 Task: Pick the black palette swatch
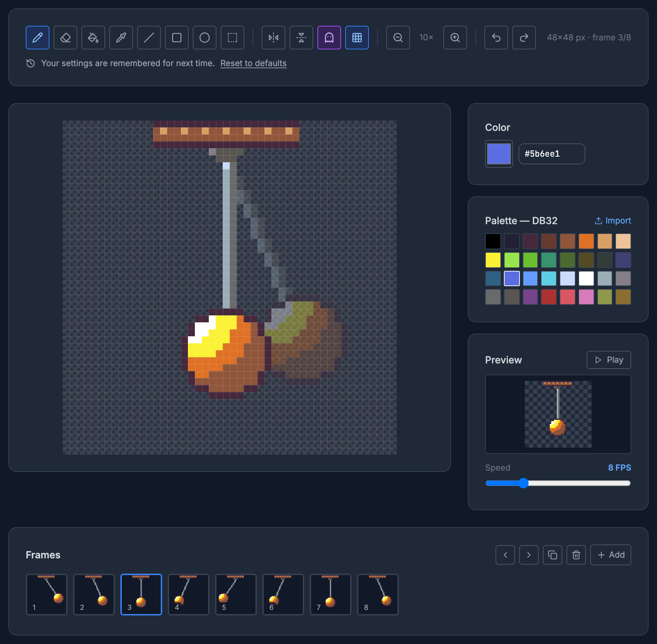(493, 241)
